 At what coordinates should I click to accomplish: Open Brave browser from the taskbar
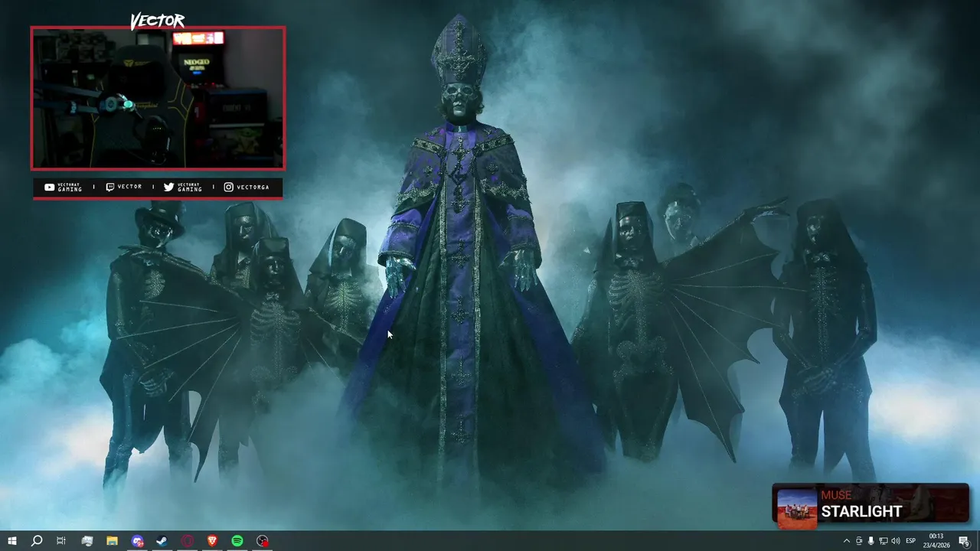click(x=212, y=541)
